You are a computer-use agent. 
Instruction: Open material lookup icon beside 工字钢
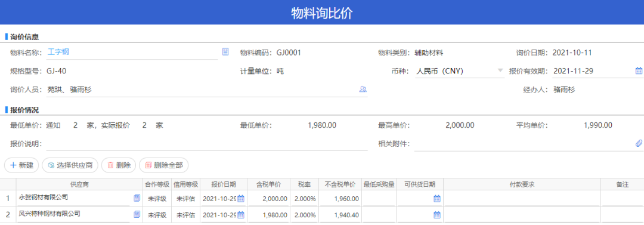coord(225,52)
